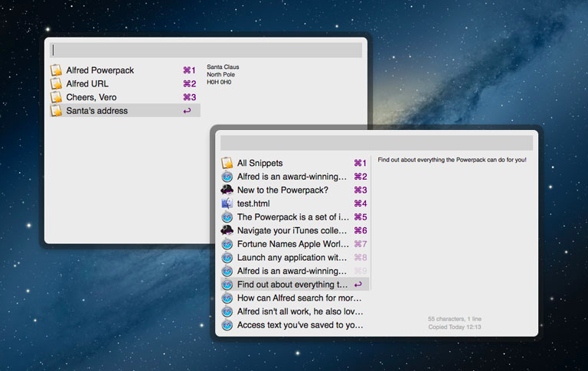Click the Copied Today 12:13 timestamp

[455, 327]
